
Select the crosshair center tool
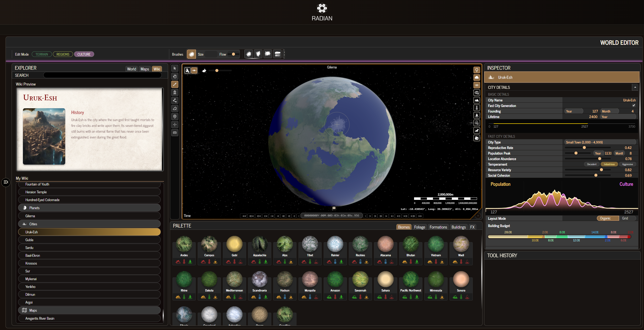(x=175, y=125)
